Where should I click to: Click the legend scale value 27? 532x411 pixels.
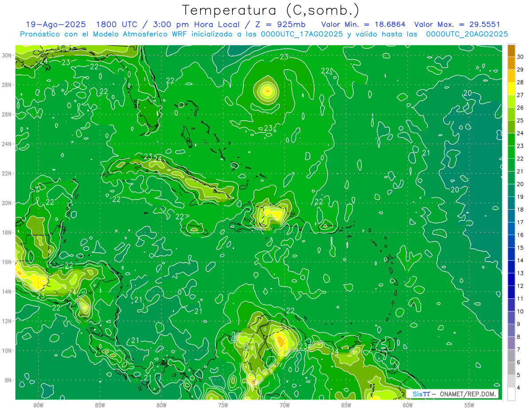click(520, 94)
